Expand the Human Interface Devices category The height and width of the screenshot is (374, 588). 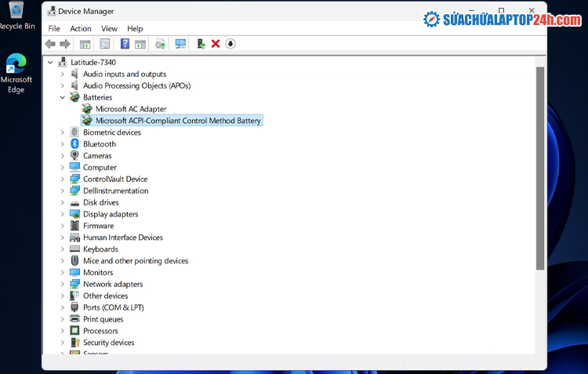[x=62, y=238]
